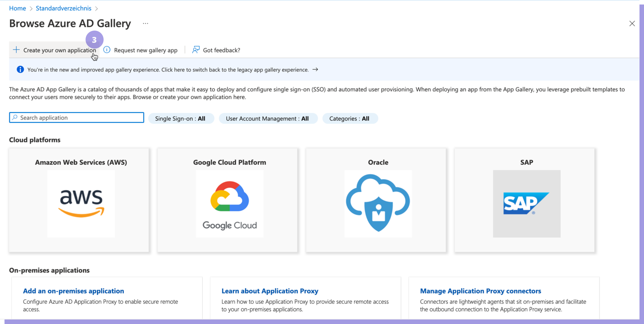Click the Create your own application label

coord(60,50)
